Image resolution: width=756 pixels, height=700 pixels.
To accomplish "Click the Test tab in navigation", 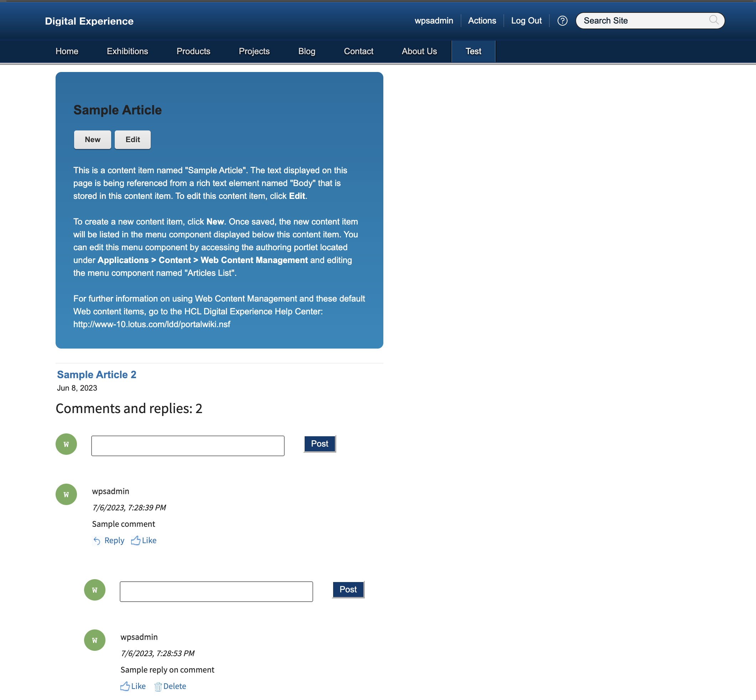I will (x=473, y=51).
